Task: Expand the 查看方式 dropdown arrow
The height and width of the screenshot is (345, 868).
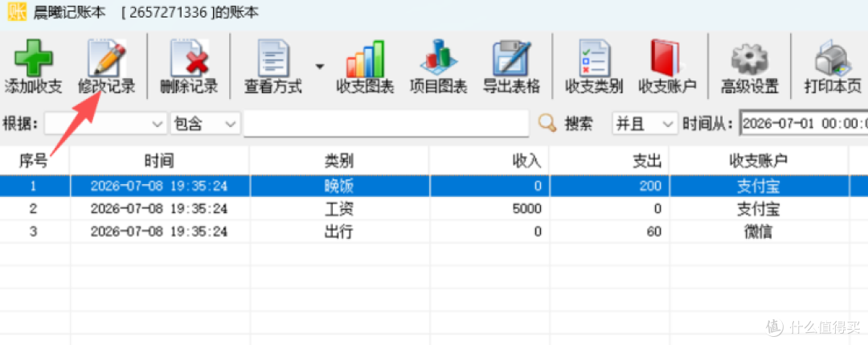Action: click(320, 67)
